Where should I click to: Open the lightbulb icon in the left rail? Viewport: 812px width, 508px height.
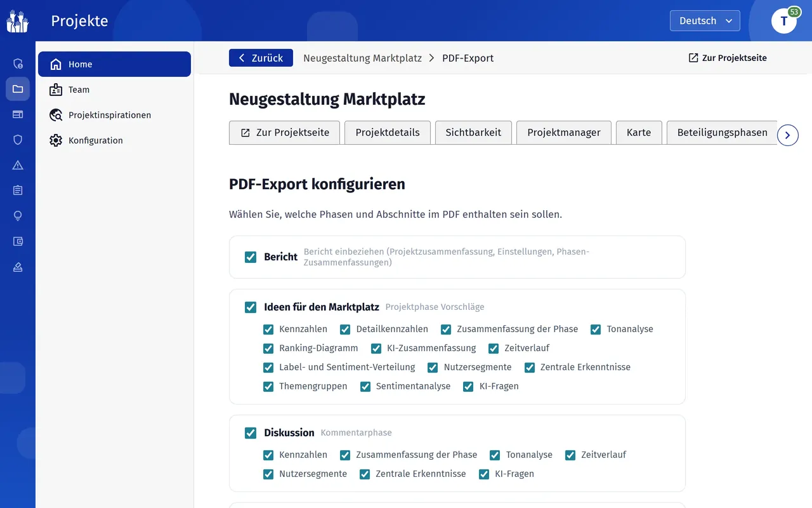(18, 216)
